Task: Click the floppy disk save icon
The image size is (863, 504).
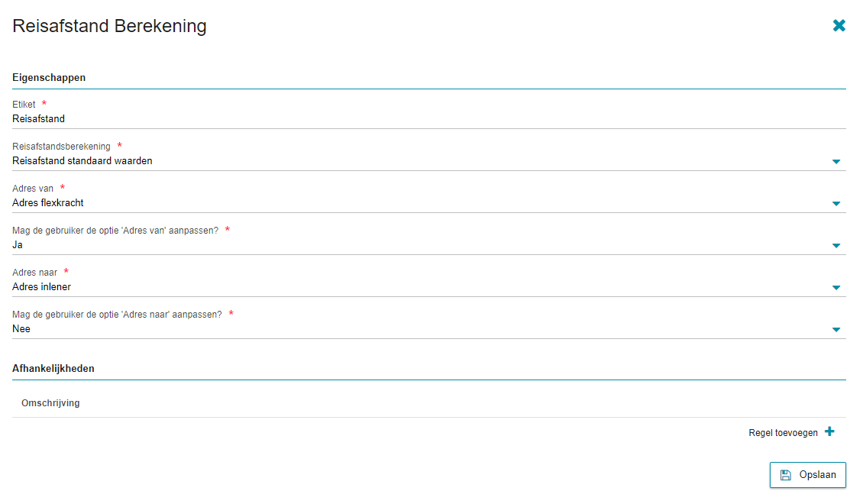Action: click(786, 475)
